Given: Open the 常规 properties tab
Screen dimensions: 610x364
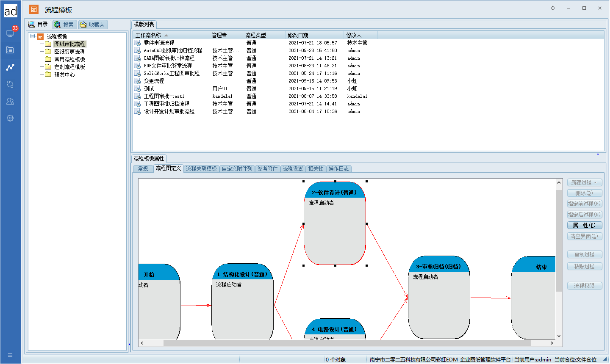Looking at the screenshot, I should coord(143,168).
